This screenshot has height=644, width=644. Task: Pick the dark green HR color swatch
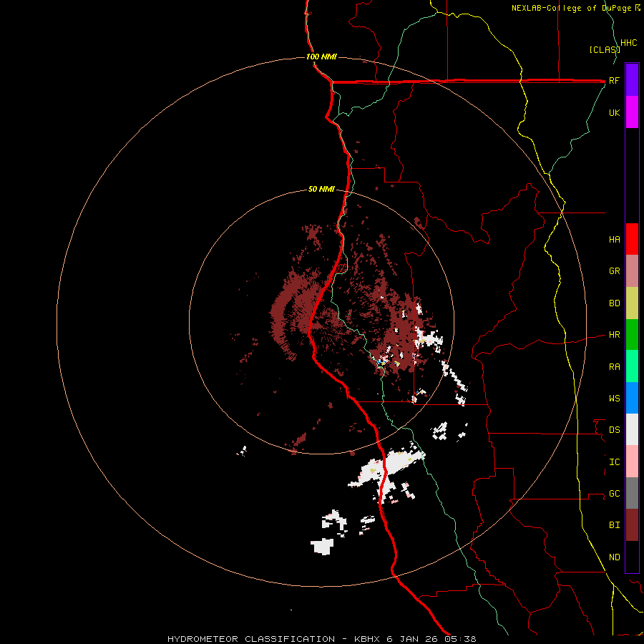[x=632, y=335]
